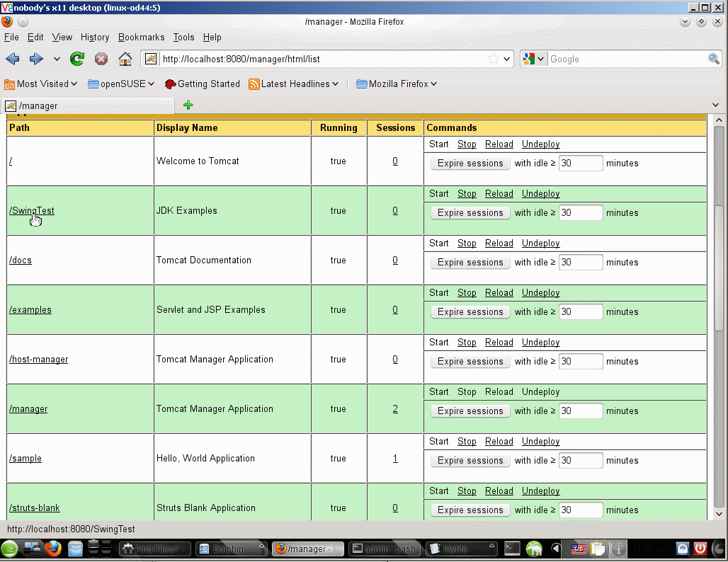Viewport: 728px width, 562px height.
Task: Click Expire sessions for /examples
Action: (x=470, y=312)
